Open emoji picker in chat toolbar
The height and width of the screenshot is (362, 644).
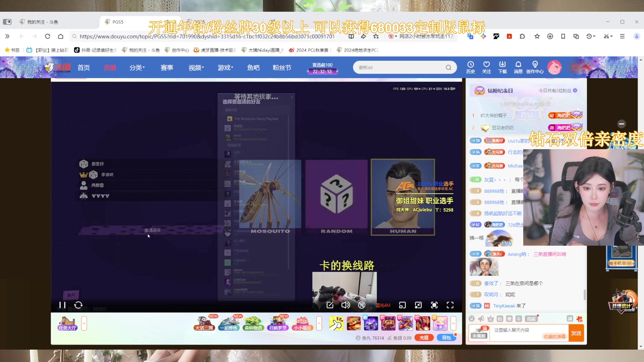point(472,319)
